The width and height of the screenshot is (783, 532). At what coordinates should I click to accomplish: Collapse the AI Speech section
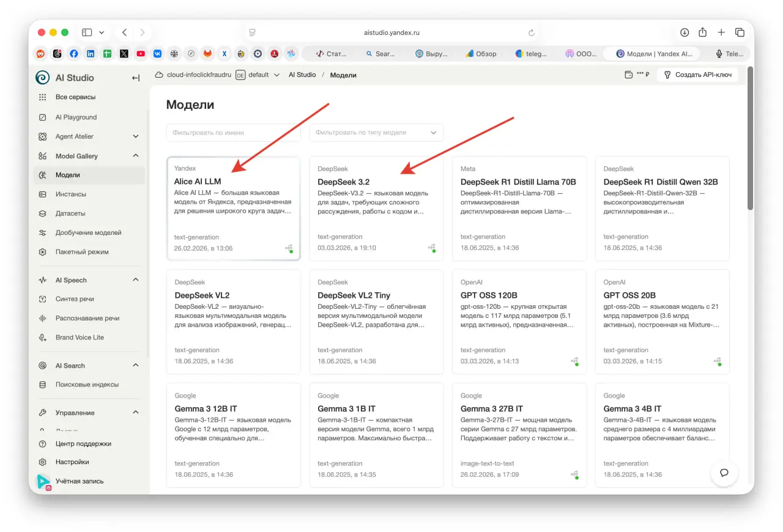coord(136,280)
